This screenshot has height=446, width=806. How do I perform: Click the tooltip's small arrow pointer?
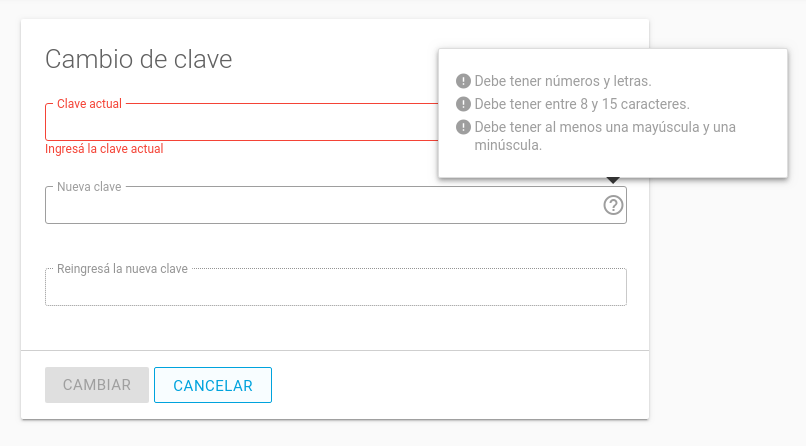[613, 181]
